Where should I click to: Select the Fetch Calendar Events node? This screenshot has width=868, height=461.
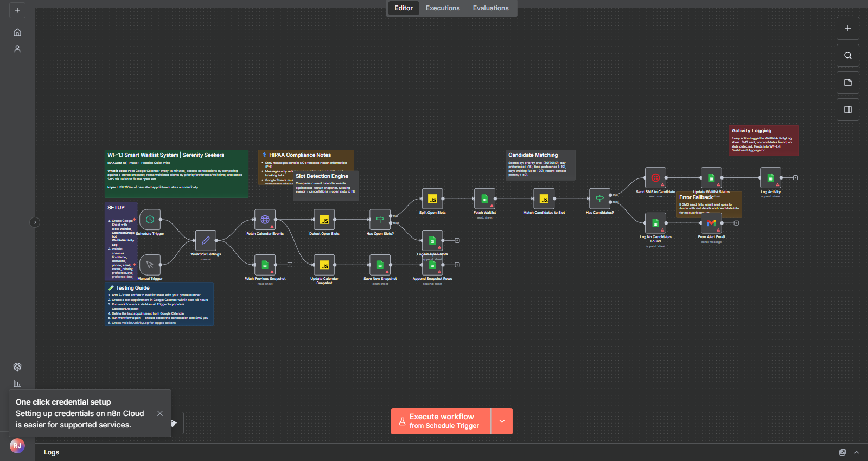point(265,220)
